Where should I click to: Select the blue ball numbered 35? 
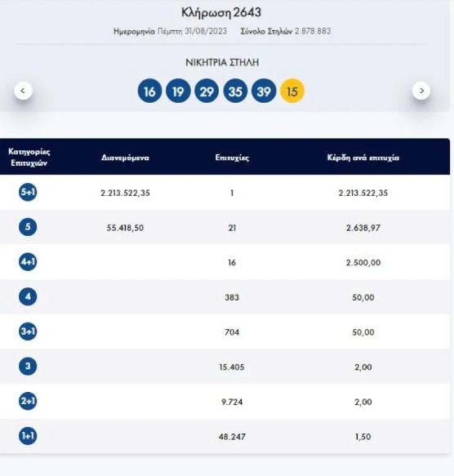(x=235, y=91)
